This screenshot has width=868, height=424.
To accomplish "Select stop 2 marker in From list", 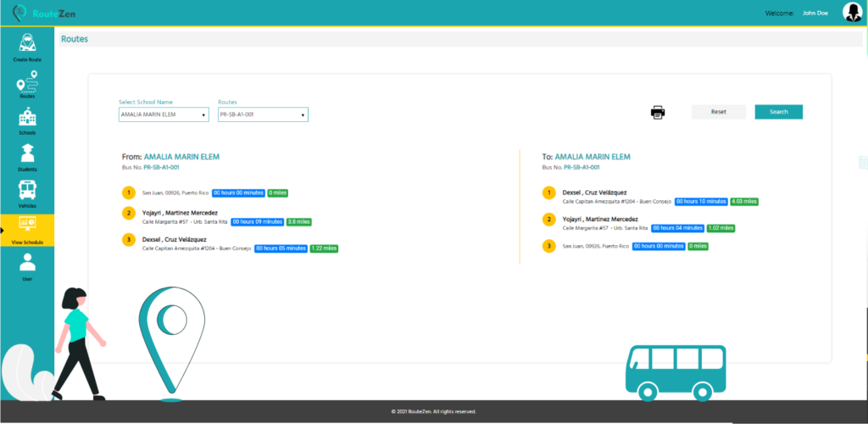I will pos(128,213).
